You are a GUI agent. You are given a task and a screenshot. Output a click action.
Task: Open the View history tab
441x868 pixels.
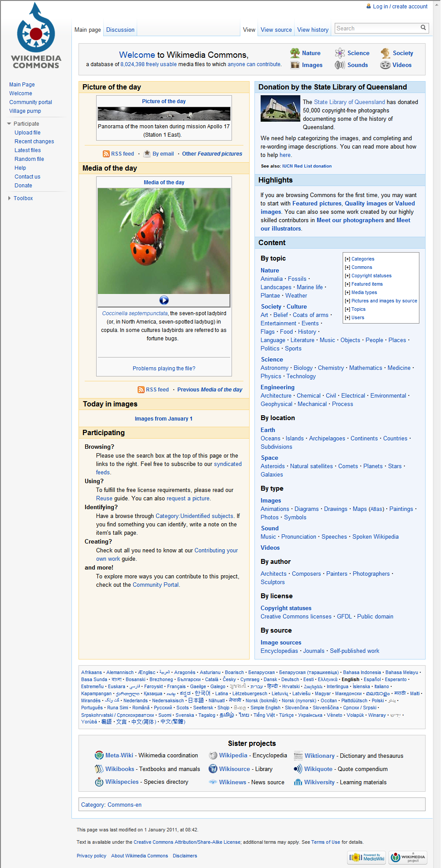(x=313, y=30)
